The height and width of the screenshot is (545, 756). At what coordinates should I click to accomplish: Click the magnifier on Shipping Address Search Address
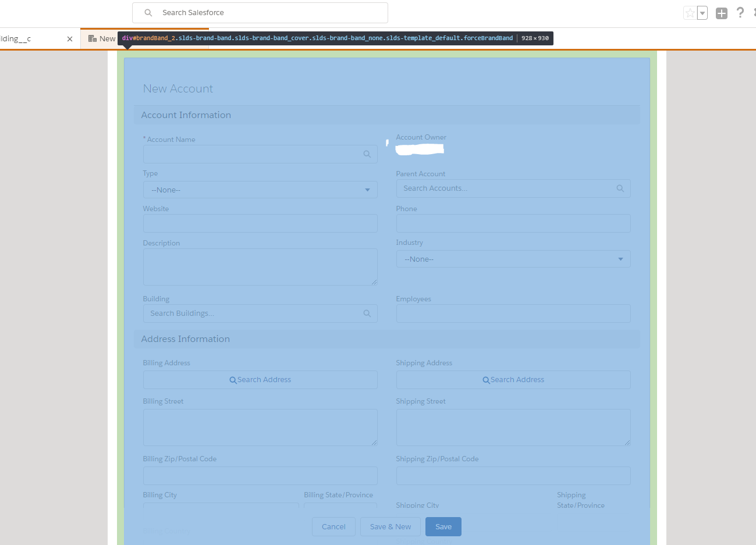[487, 379]
